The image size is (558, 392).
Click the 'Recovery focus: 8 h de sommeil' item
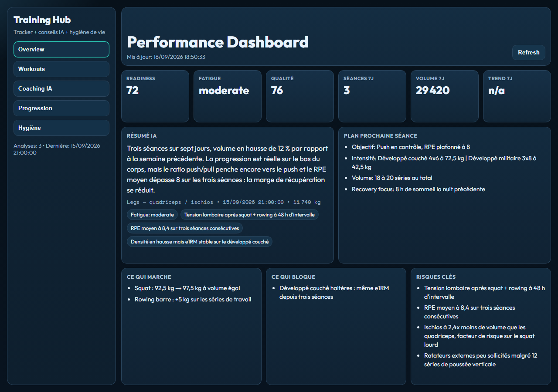tap(418, 189)
